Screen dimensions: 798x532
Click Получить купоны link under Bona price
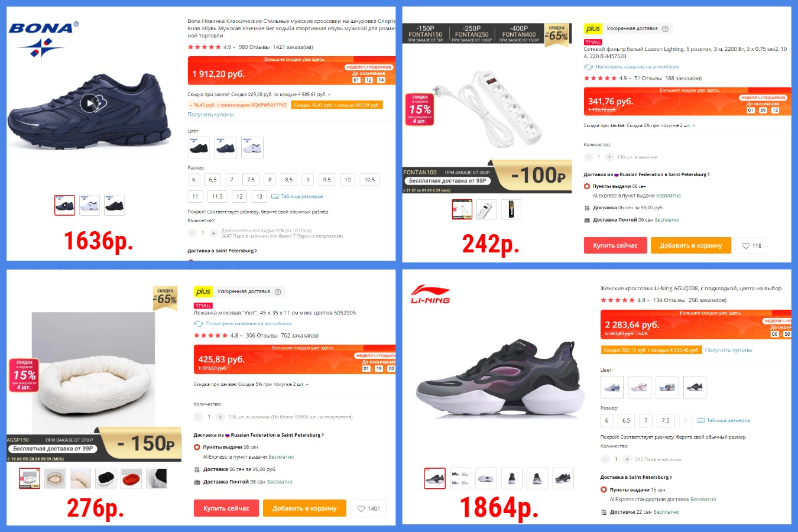click(x=210, y=115)
